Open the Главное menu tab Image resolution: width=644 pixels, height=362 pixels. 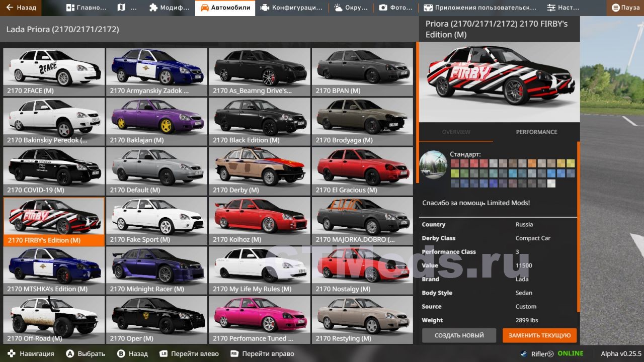[86, 8]
